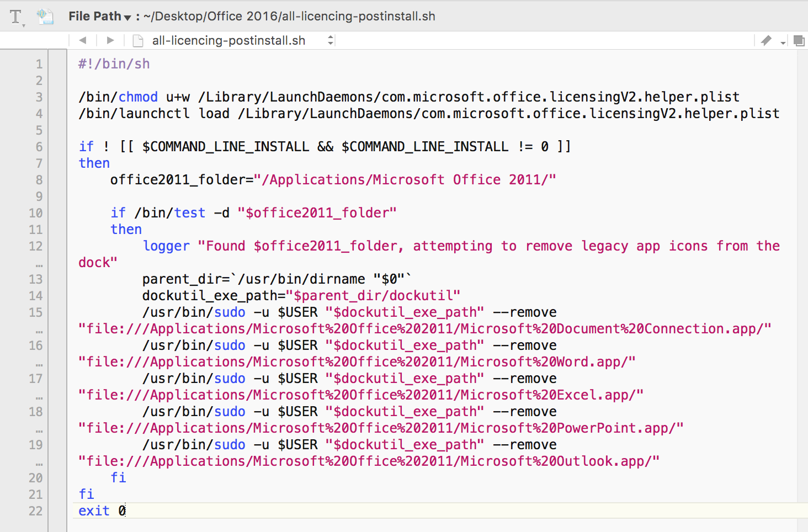The width and height of the screenshot is (808, 532).
Task: Click the wrapped word dock" under line 12
Action: 98,263
